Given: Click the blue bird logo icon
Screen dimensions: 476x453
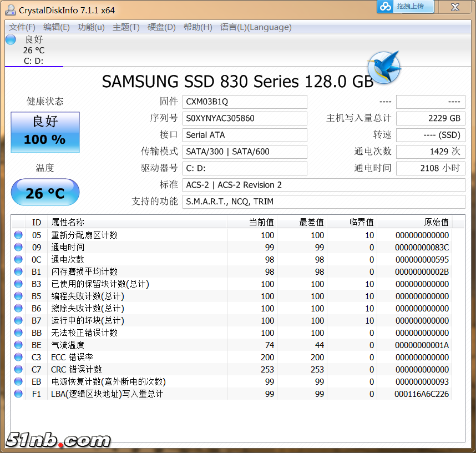Looking at the screenshot, I should click(x=384, y=68).
